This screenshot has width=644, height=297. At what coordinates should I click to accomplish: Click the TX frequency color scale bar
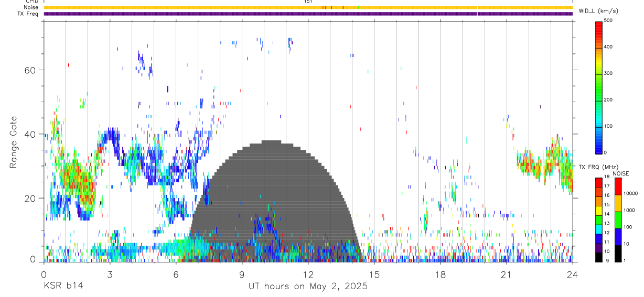[x=599, y=219]
